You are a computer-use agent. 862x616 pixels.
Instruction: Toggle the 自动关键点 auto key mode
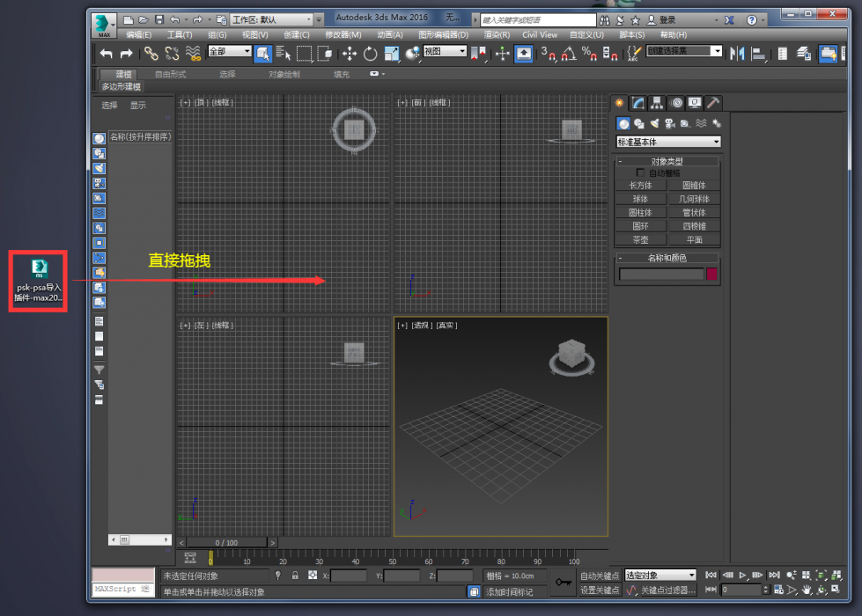(x=600, y=576)
